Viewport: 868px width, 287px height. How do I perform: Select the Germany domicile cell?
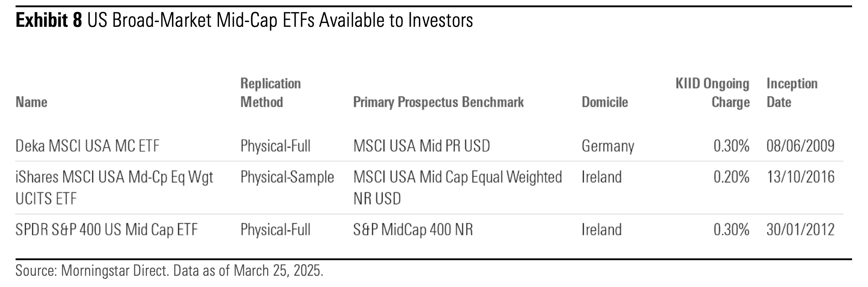(x=608, y=146)
